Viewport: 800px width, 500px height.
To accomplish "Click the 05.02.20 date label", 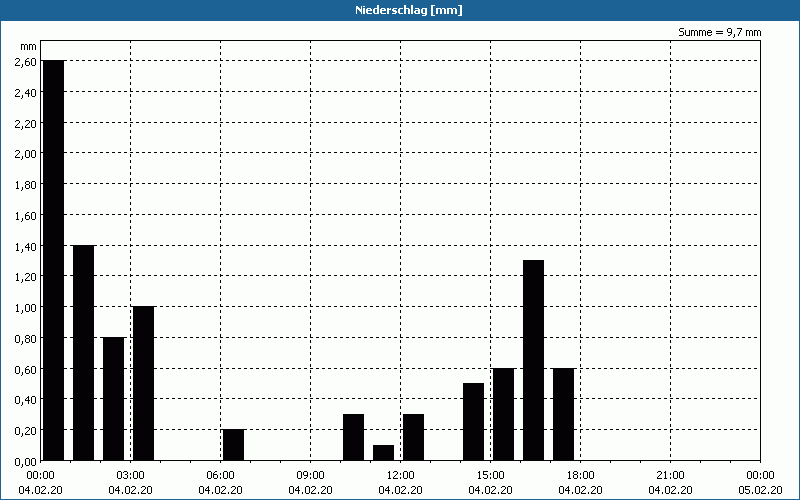I will coord(760,490).
